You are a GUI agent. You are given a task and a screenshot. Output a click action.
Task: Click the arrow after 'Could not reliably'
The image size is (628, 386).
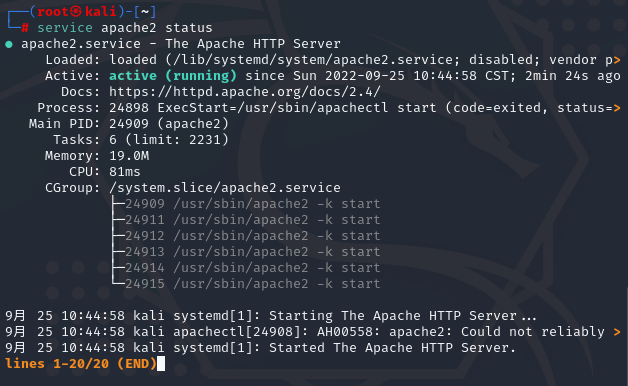pyautogui.click(x=617, y=332)
